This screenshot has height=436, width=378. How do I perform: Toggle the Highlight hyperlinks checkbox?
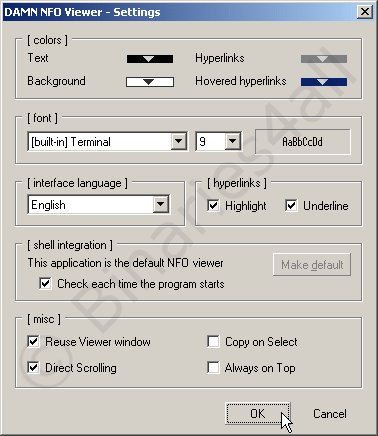213,206
